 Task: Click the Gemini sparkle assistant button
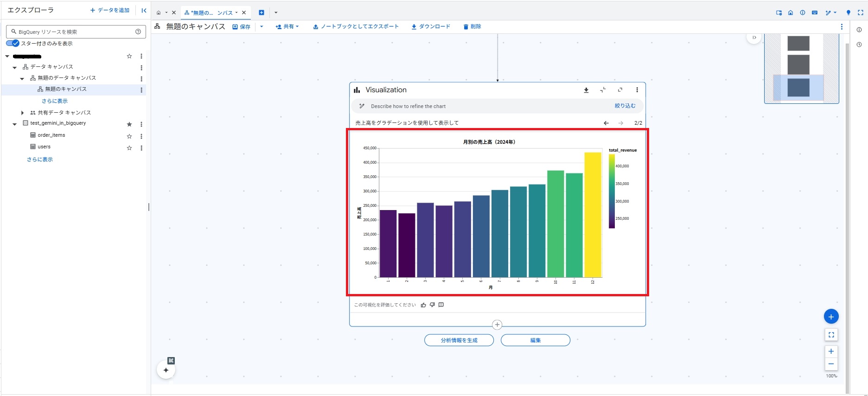166,370
